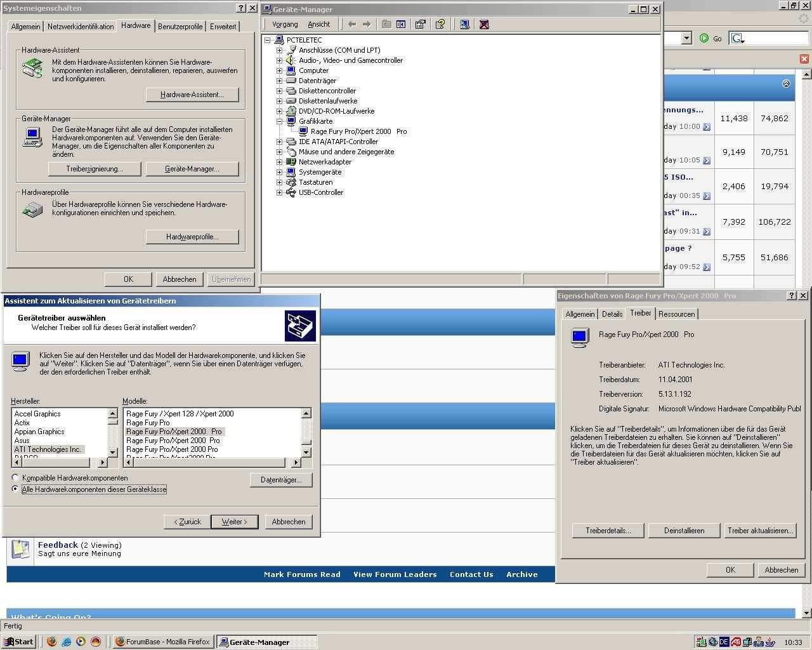Click the Audio-, Video- und Gamecontroller speaker icon
Viewport: 812px width, 650px height.
(x=291, y=60)
